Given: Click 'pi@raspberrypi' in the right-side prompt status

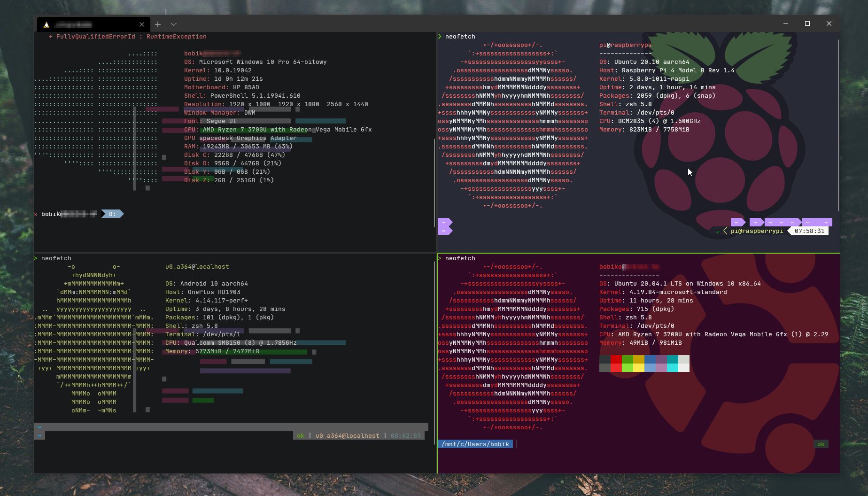Looking at the screenshot, I should coord(757,231).
